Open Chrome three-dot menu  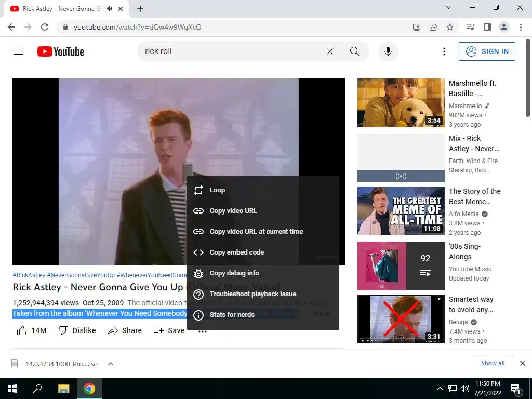click(521, 27)
